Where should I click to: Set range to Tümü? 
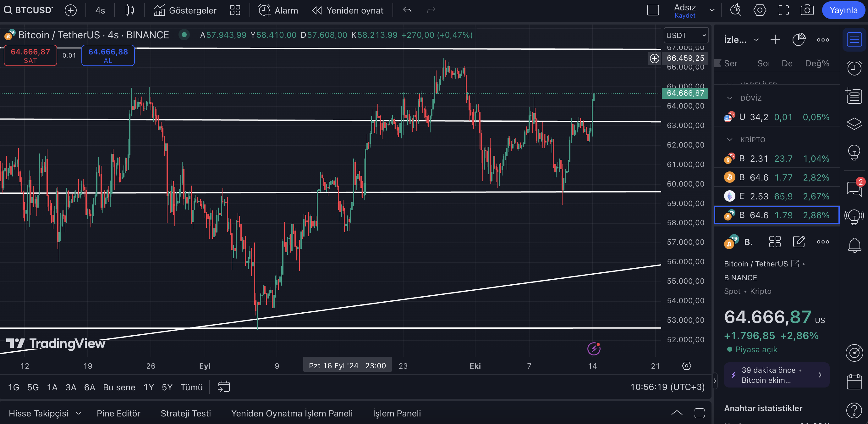pyautogui.click(x=191, y=387)
